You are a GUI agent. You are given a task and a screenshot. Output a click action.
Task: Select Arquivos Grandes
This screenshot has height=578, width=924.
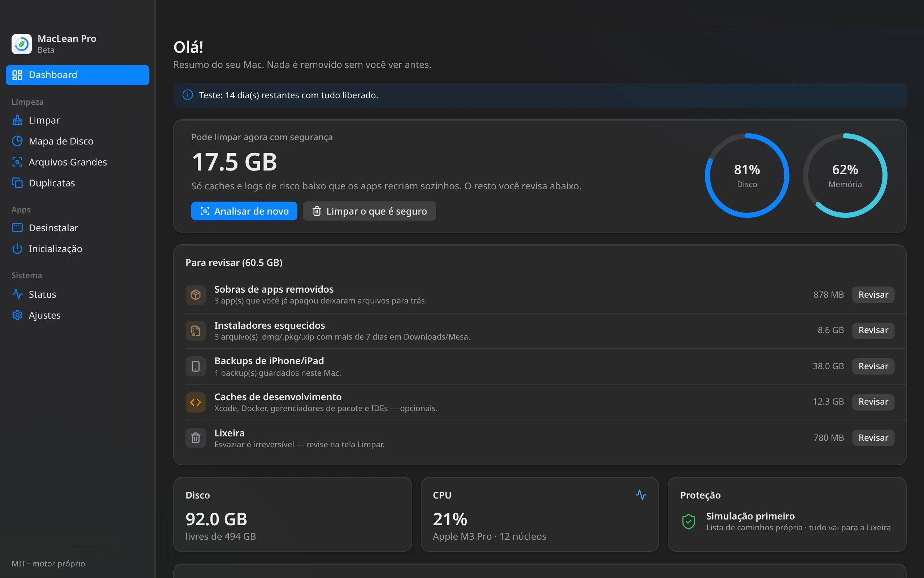coord(78,162)
